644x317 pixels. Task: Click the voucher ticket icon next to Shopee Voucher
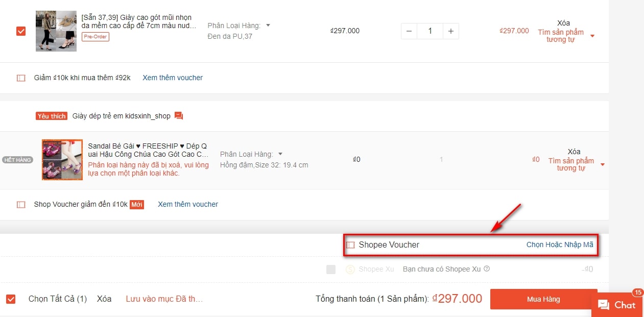350,245
